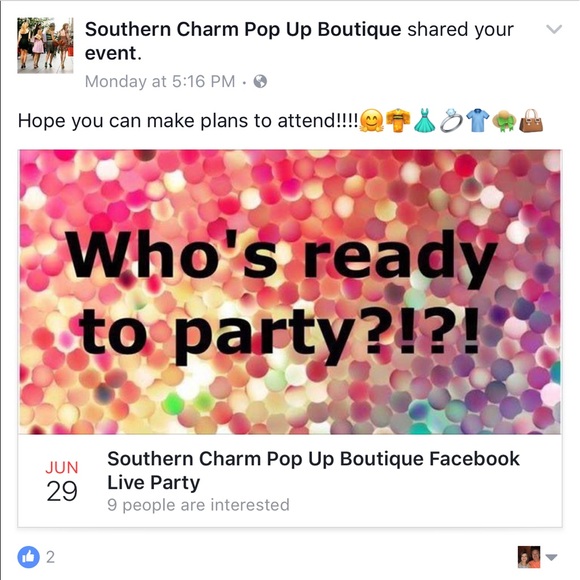Click the diamond ring emoji
This screenshot has width=580, height=580.
(451, 121)
